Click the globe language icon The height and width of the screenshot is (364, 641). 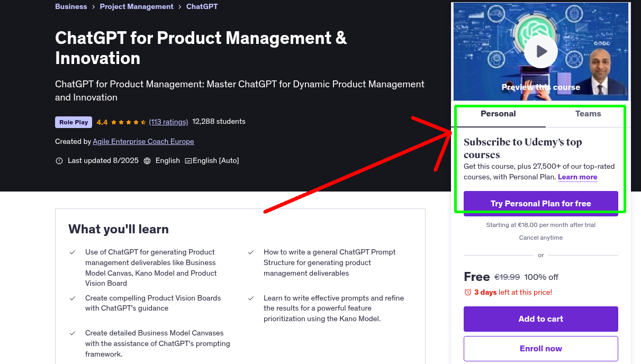[x=147, y=161]
